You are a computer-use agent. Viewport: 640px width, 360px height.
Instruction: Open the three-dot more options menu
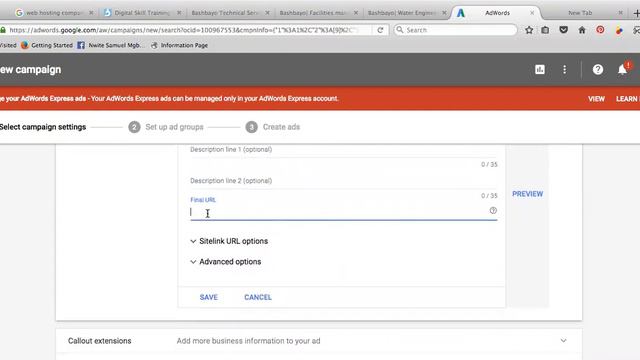tap(564, 69)
